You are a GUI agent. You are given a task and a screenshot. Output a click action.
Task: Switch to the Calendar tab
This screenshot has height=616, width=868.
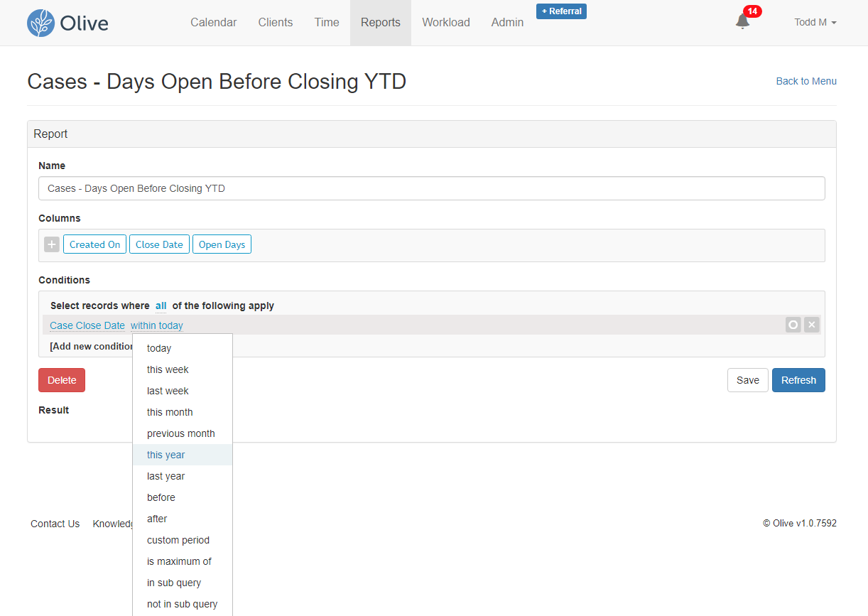click(x=213, y=22)
